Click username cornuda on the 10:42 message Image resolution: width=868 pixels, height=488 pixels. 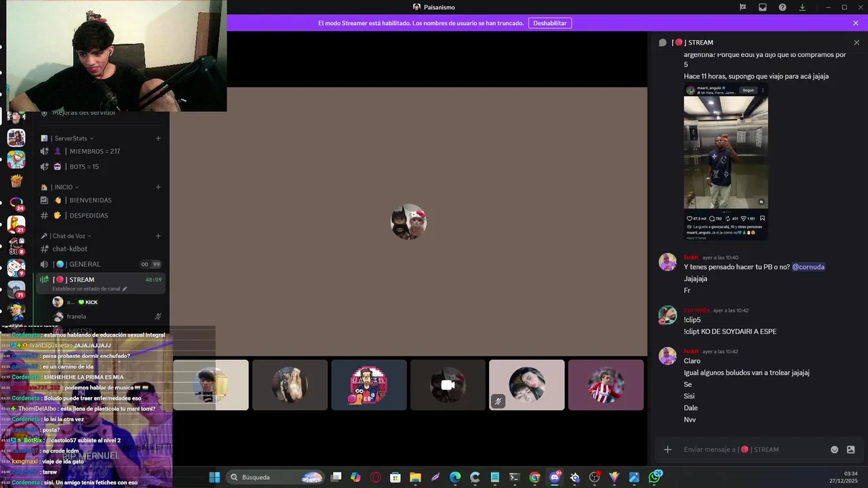click(697, 310)
